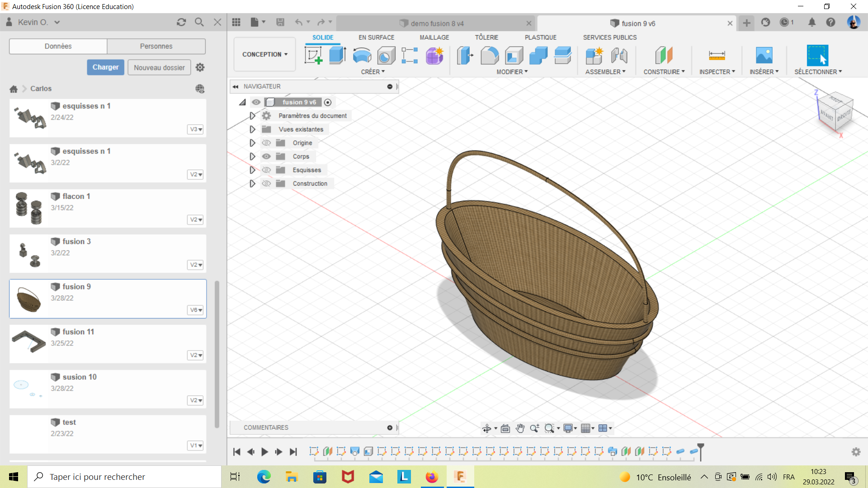Toggle visibility of Corps folder
The height and width of the screenshot is (488, 868).
tap(266, 156)
